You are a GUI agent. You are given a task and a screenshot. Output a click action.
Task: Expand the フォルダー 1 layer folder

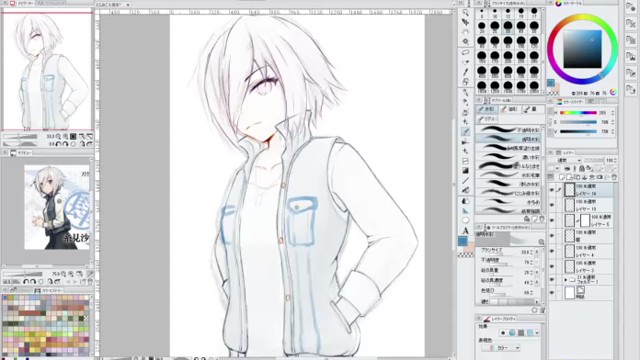coord(565,280)
